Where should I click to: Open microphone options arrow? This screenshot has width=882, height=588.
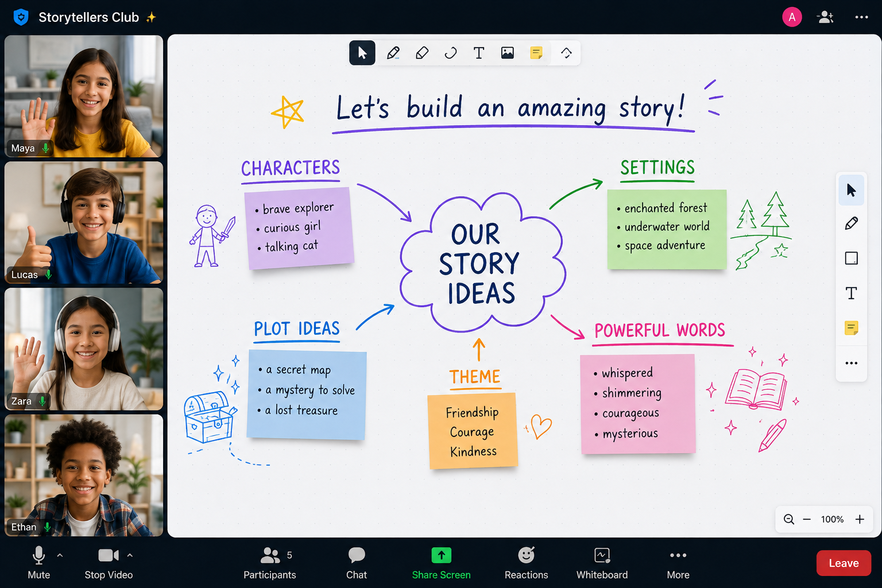pyautogui.click(x=60, y=555)
